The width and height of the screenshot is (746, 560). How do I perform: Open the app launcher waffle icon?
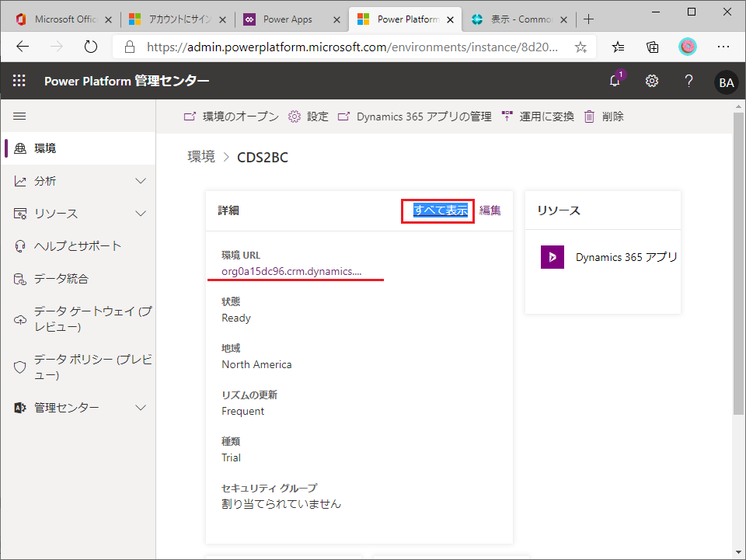[x=19, y=81]
